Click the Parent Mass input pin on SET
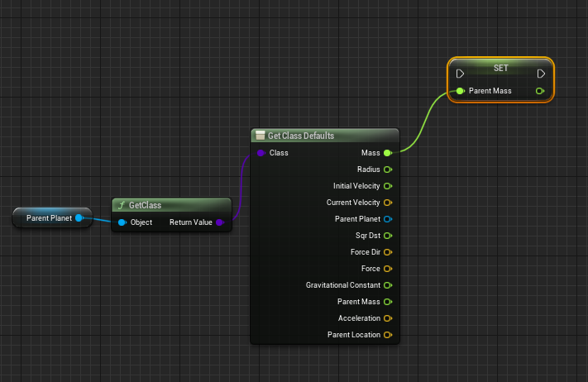Viewport: 588px width, 382px height. (x=460, y=90)
